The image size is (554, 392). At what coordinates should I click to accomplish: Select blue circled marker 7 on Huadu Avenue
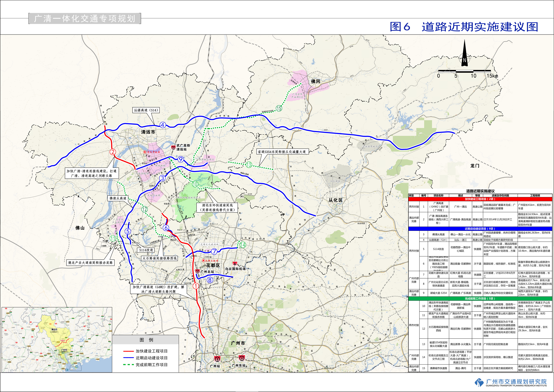214,251
